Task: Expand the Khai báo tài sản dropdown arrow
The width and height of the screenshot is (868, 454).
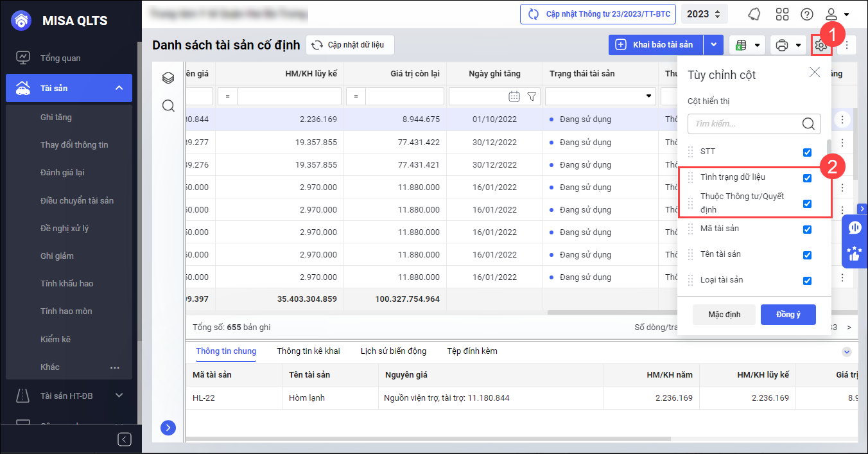Action: click(714, 45)
